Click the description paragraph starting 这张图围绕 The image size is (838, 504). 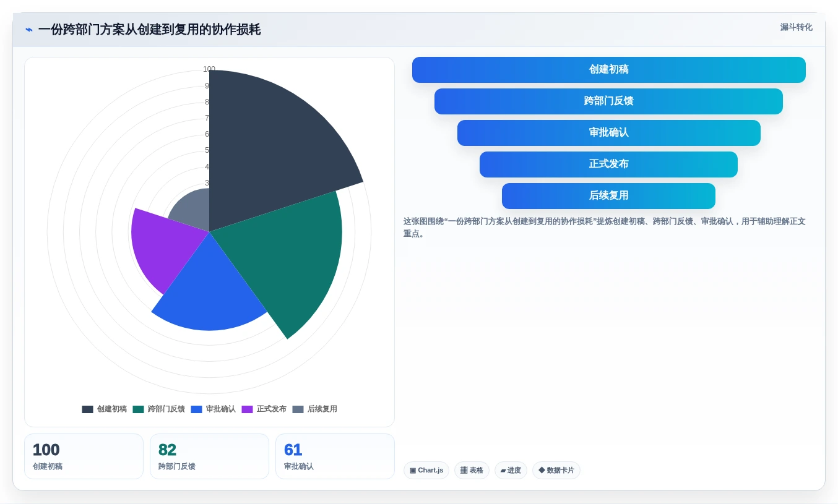605,228
